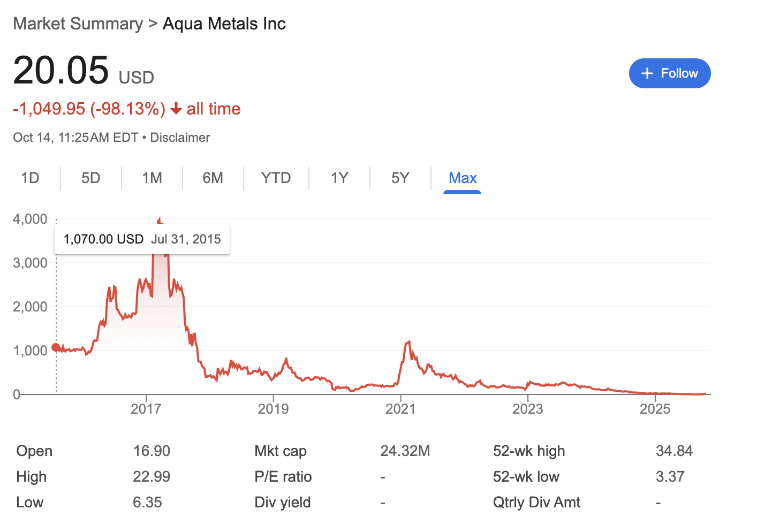Select the Max time range tab

(463, 178)
